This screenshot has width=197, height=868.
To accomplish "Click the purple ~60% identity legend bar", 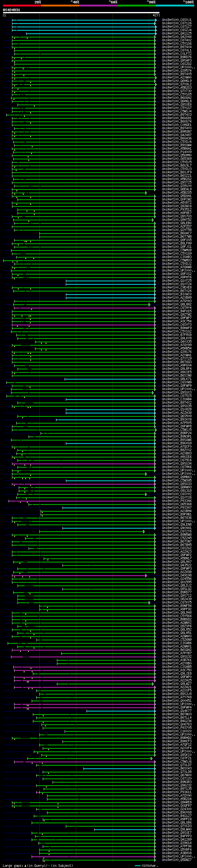I will tap(99, 6).
